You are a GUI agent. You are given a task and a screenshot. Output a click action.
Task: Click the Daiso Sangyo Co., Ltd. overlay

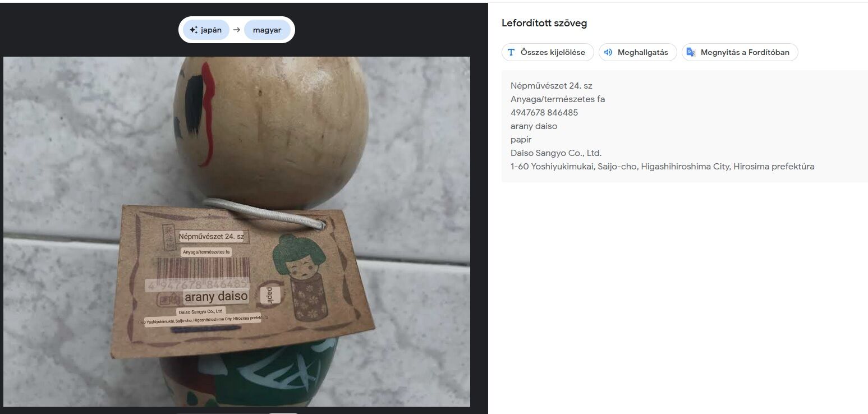201,311
